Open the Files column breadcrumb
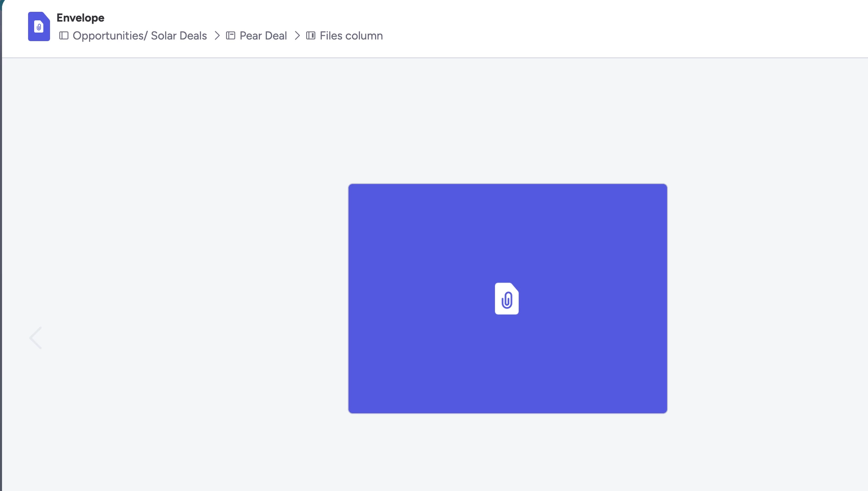Image resolution: width=868 pixels, height=491 pixels. 351,36
